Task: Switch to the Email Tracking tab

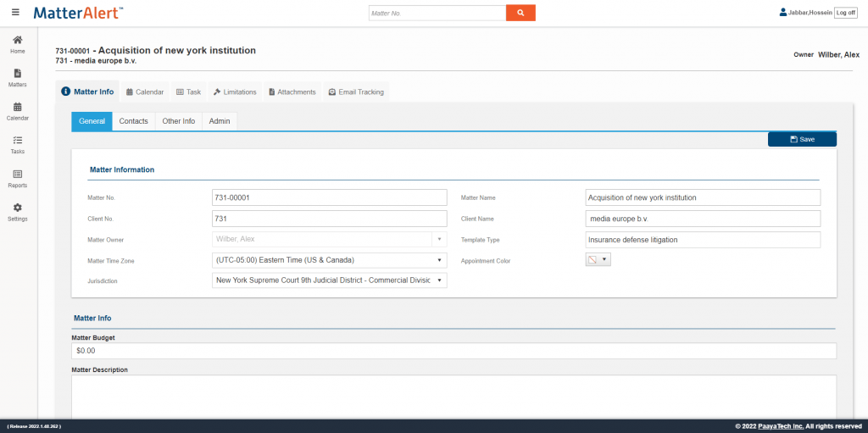Action: pos(357,92)
